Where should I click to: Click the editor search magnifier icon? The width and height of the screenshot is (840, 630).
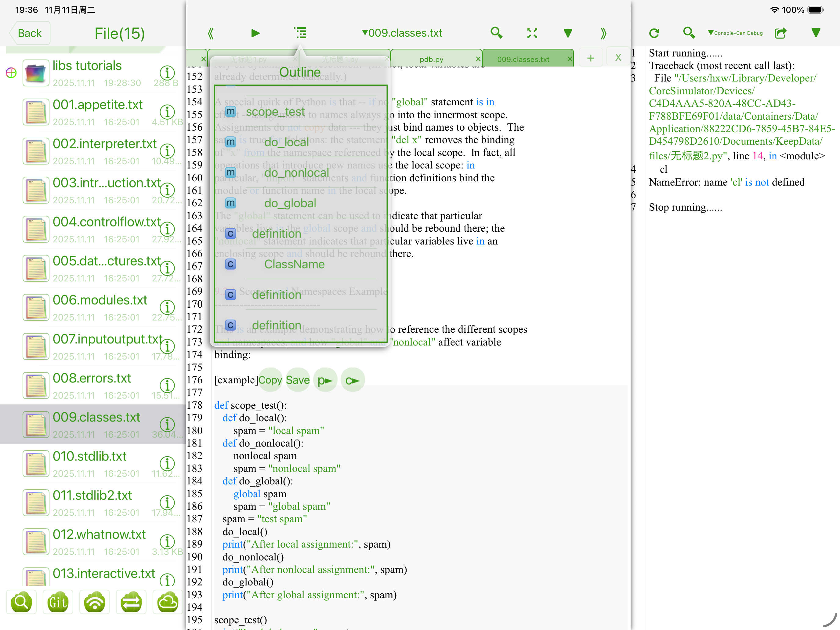point(496,33)
